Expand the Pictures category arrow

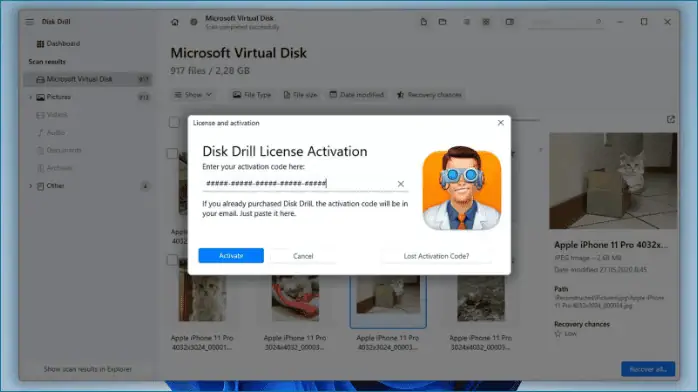click(x=30, y=97)
